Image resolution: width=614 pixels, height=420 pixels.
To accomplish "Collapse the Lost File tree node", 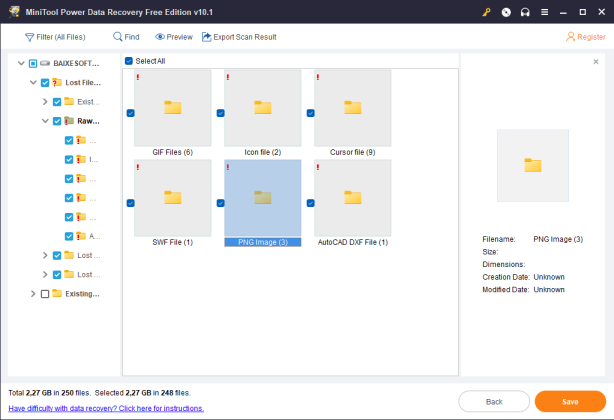I will click(33, 82).
